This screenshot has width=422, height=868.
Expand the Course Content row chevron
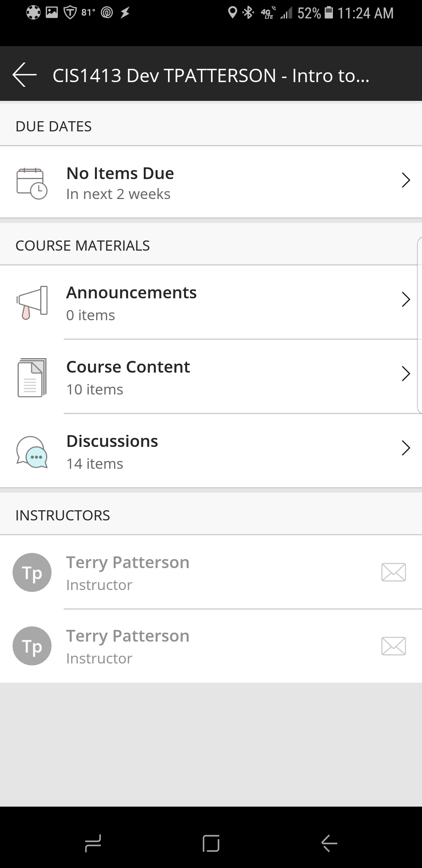point(406,374)
